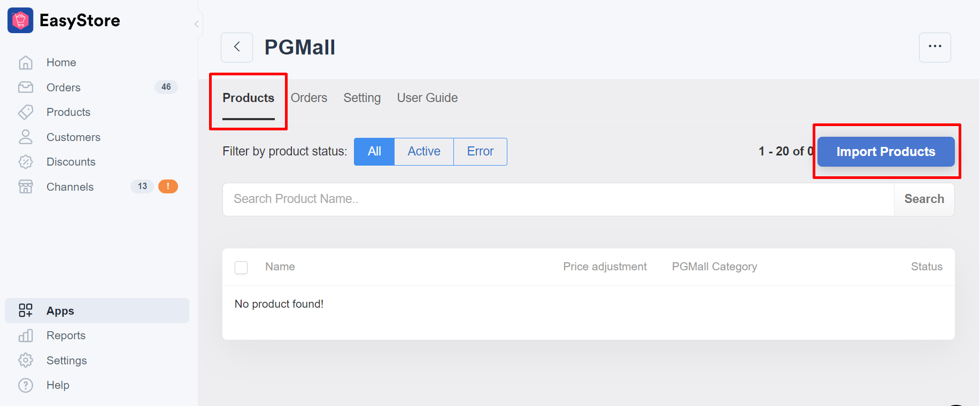
Task: Click the Import Products button
Action: 886,152
